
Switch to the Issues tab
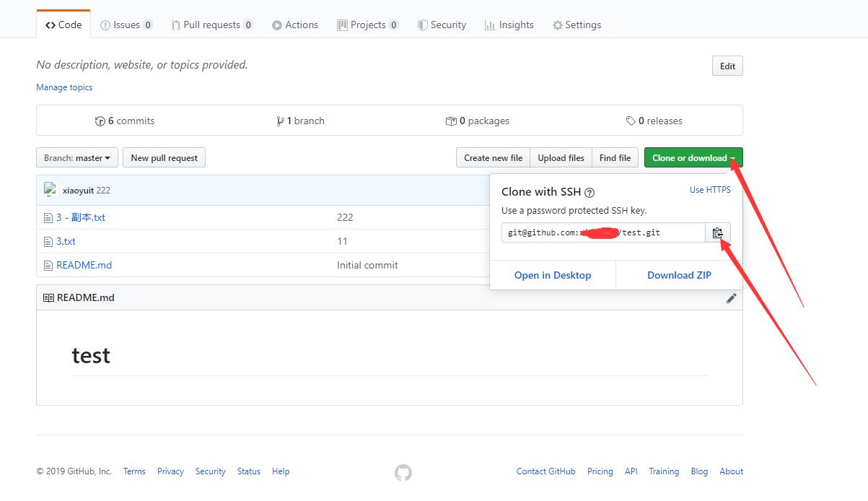(126, 25)
